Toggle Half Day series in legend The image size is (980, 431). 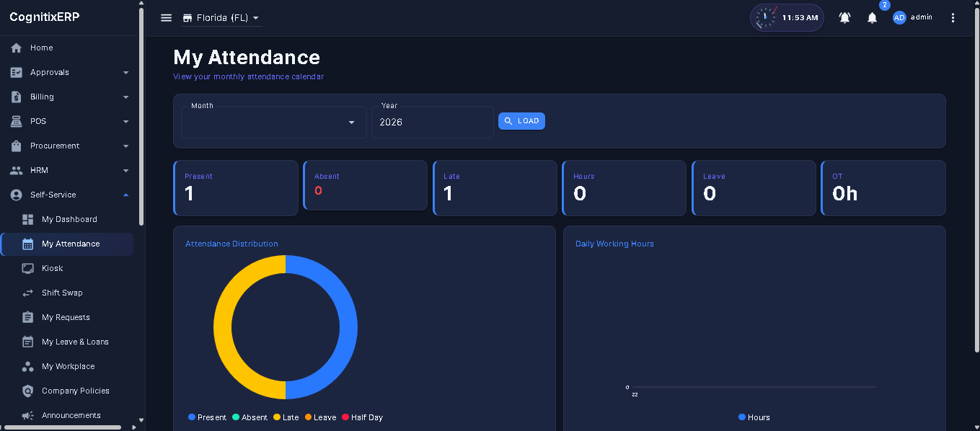pyautogui.click(x=362, y=417)
